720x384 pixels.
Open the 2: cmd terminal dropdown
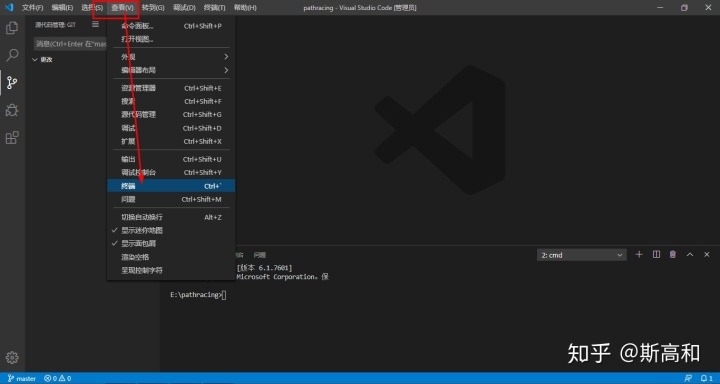click(581, 255)
